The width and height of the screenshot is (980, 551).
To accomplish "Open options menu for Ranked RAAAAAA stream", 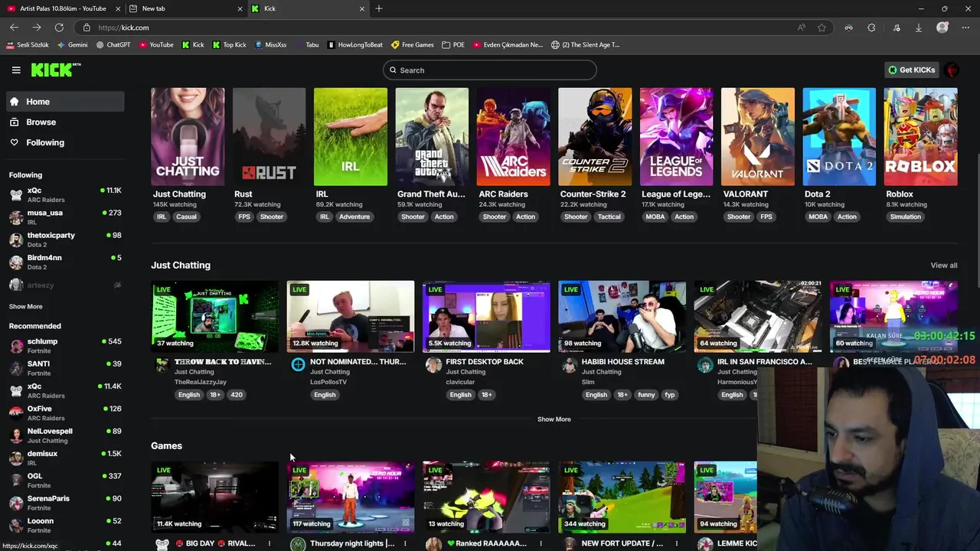I will [541, 543].
